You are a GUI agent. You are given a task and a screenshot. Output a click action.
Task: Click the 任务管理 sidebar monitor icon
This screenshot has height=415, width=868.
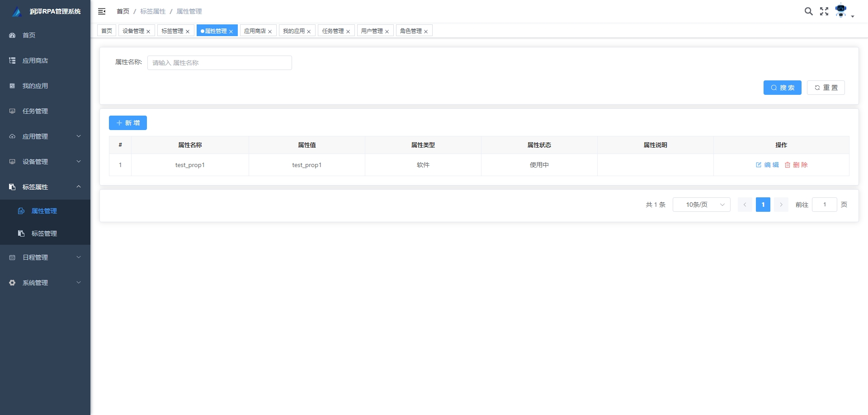12,111
